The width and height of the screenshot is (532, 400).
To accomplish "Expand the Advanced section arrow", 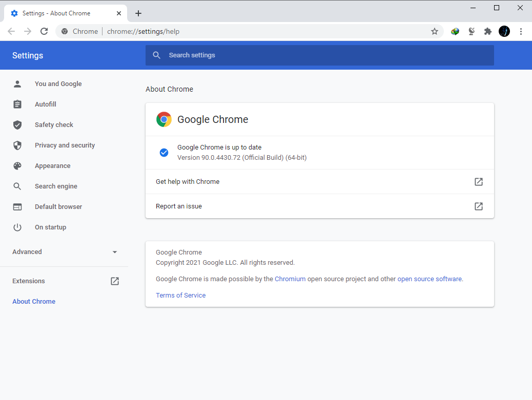I will (115, 252).
